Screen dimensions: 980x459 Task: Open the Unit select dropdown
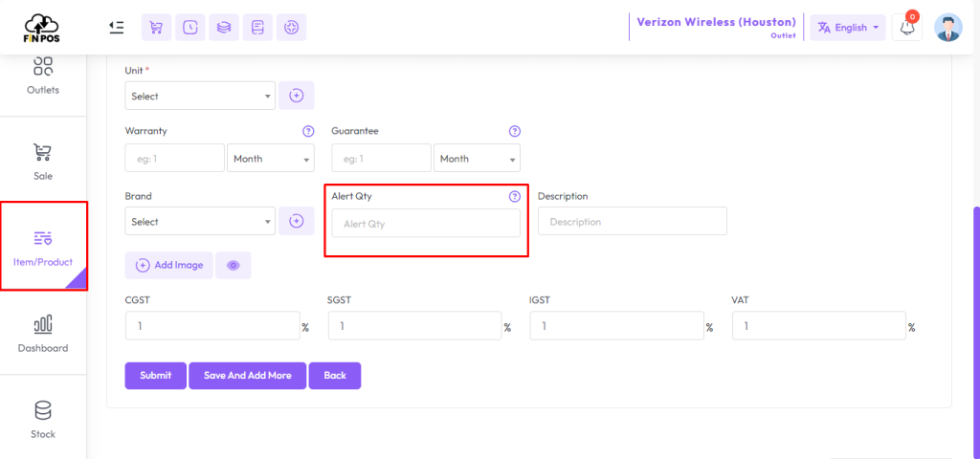coord(200,96)
